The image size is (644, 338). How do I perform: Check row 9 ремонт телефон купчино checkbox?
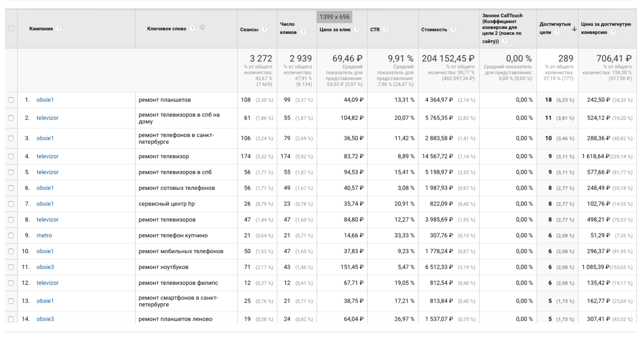(x=11, y=235)
